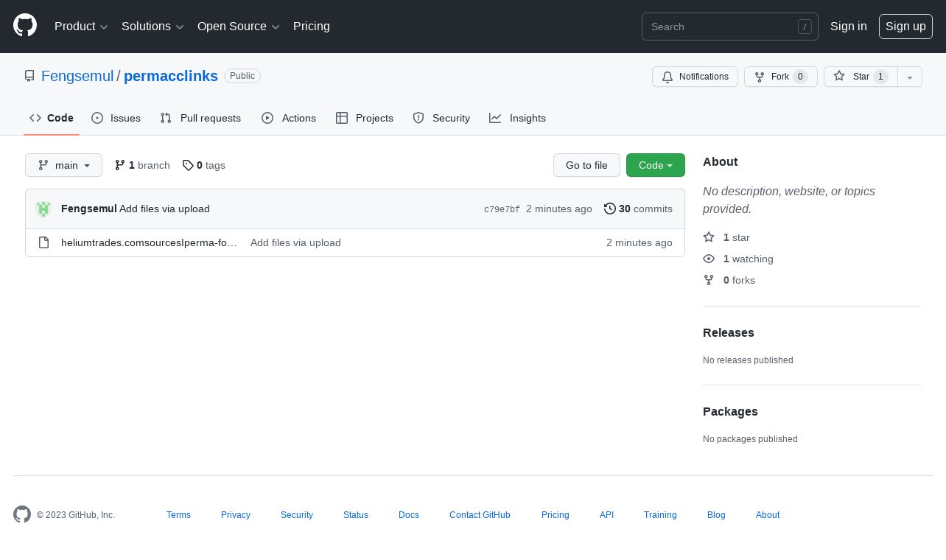Click the Sign up button
The height and width of the screenshot is (560, 946).
click(x=905, y=27)
